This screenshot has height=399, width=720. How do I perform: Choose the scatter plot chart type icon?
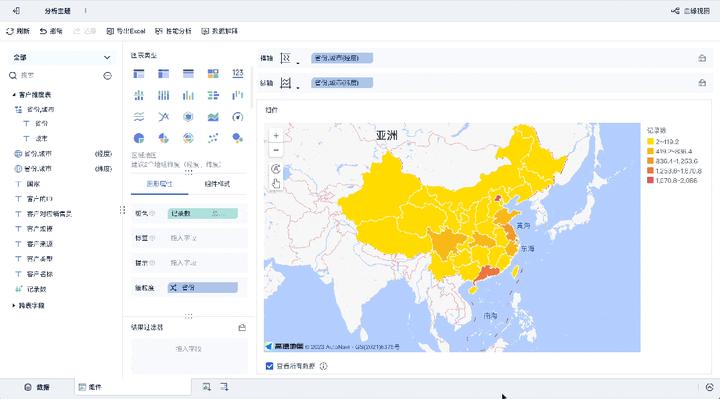(213, 138)
